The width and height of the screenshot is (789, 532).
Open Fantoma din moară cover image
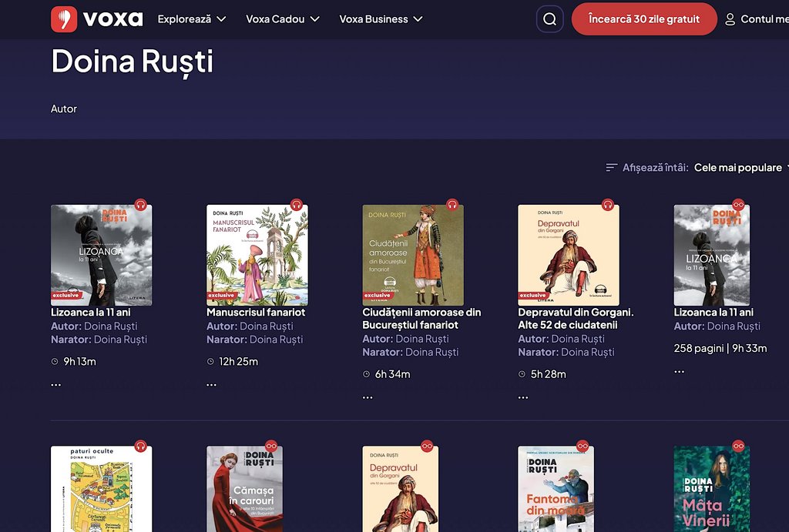(x=556, y=489)
